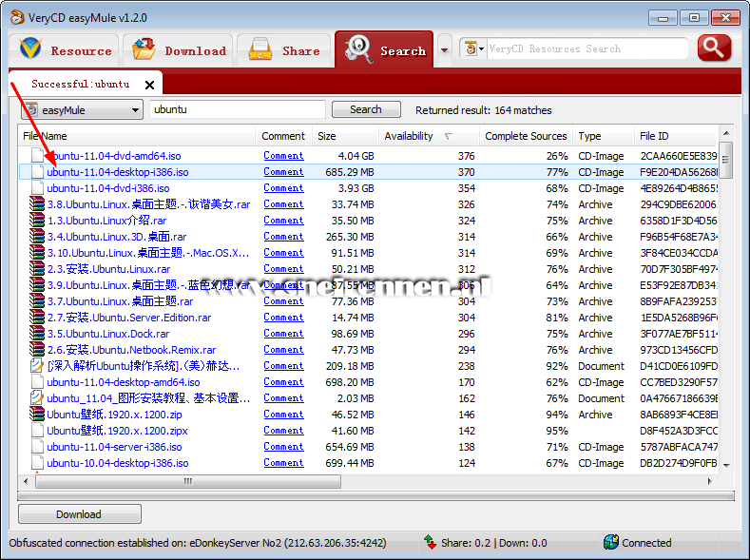Screen dimensions: 750x560
Task: Click the ubuntu search text field
Action: (238, 109)
